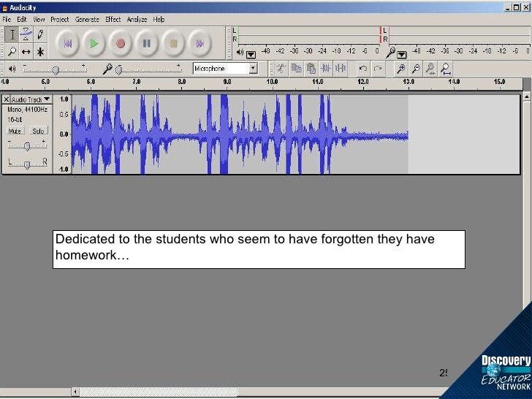Close the Audio Track with X
This screenshot has height=399, width=532.
(6, 99)
